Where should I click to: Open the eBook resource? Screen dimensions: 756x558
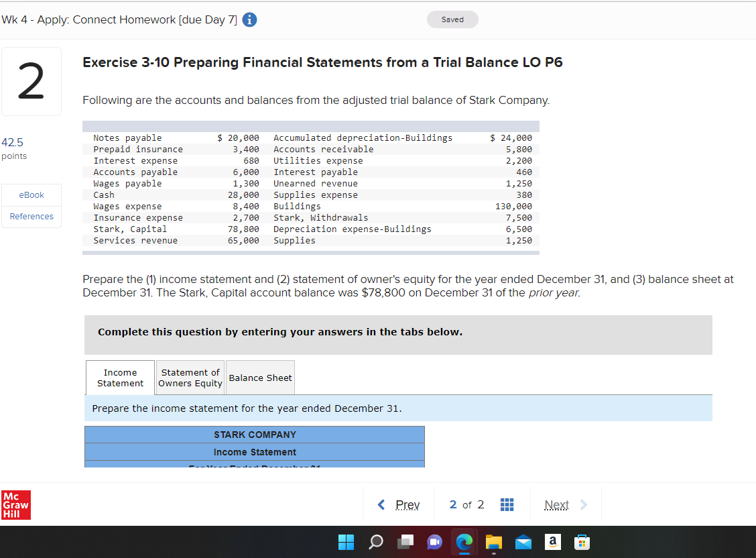coord(31,195)
